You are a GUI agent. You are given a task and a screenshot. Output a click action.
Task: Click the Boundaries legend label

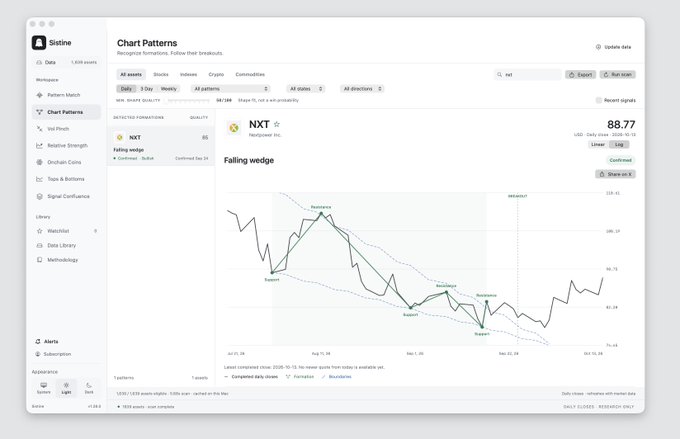pos(340,377)
